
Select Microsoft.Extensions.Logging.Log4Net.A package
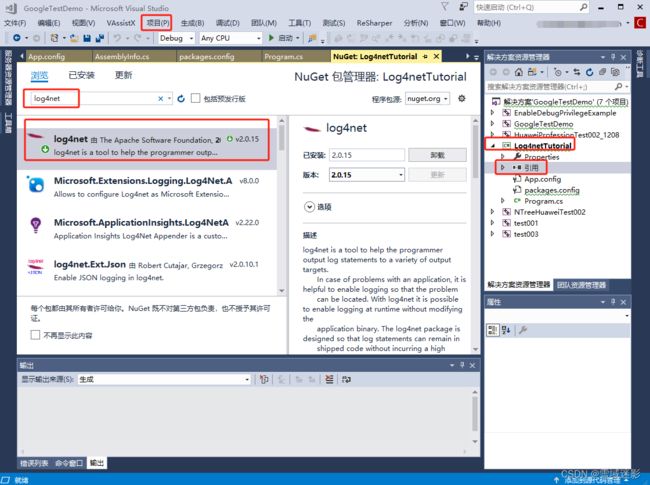(x=147, y=187)
